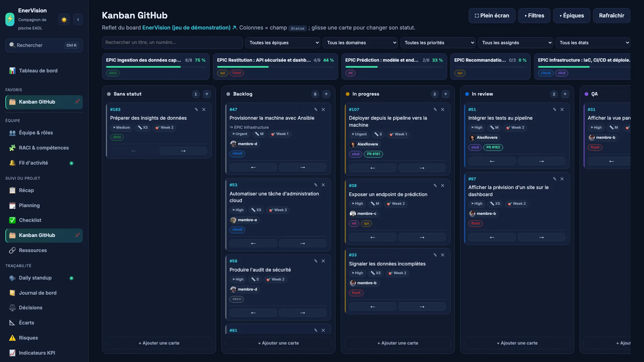Go to Équipe & rôles page
Screen dimensions: 644x362
(x=44, y=133)
